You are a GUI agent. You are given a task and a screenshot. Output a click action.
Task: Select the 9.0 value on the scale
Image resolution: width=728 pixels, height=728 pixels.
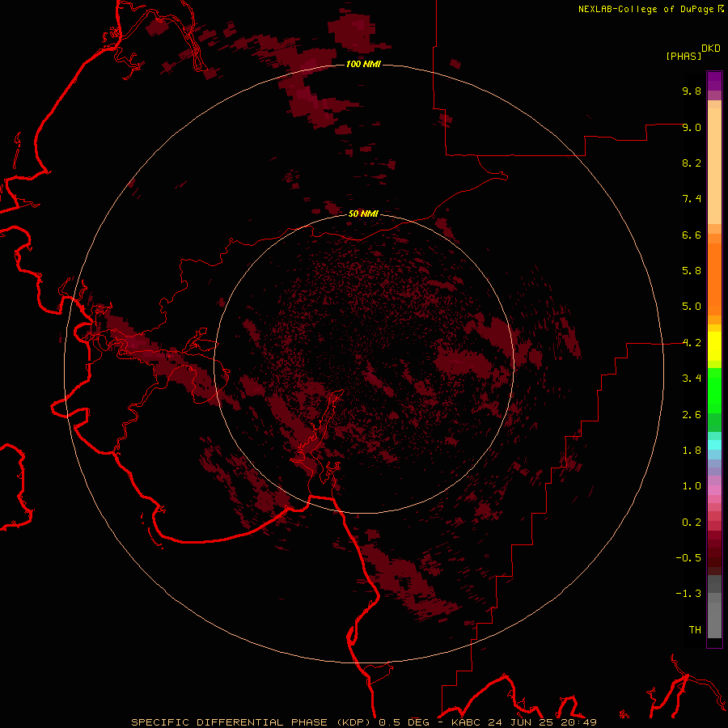[692, 127]
